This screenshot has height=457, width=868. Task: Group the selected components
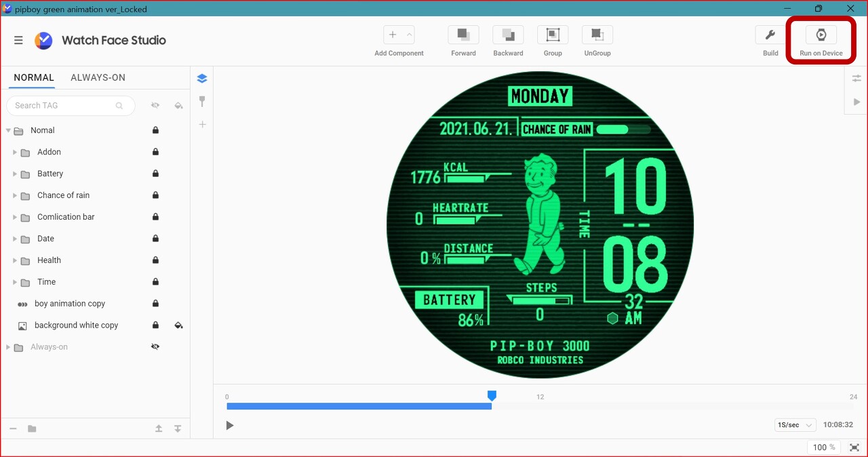[x=553, y=35]
